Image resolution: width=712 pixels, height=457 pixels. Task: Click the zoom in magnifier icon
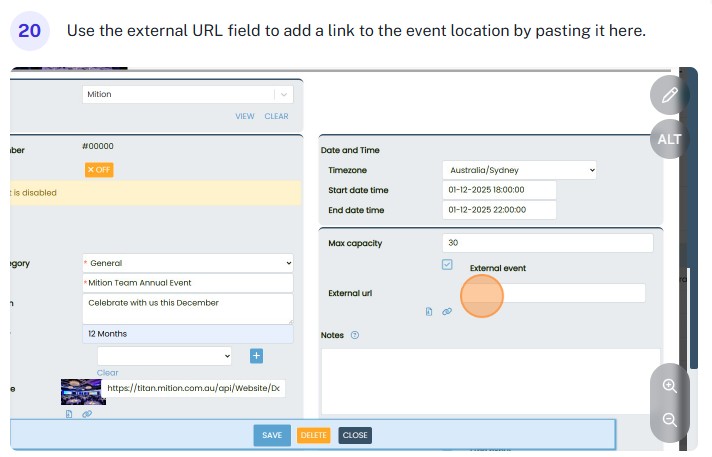pyautogui.click(x=669, y=385)
